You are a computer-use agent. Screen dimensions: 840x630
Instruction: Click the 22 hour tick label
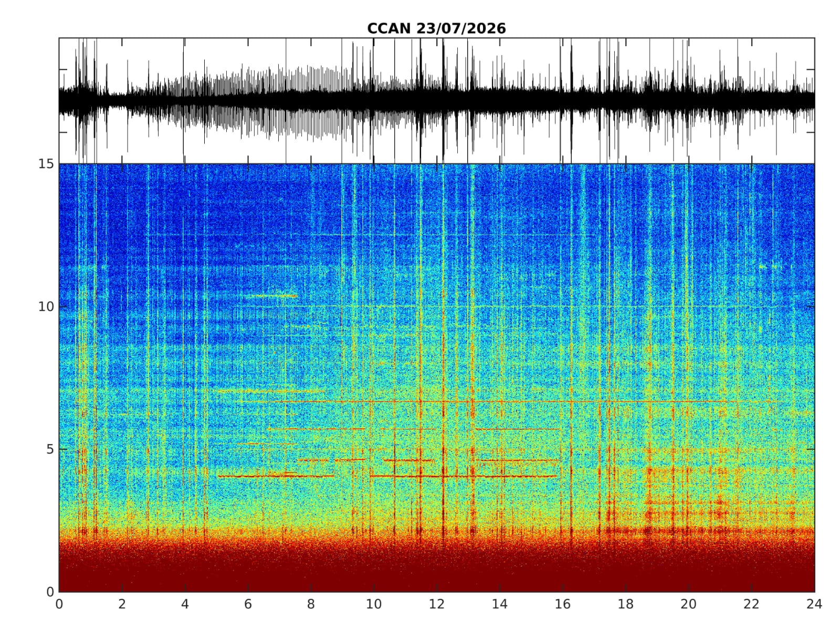coord(752,604)
